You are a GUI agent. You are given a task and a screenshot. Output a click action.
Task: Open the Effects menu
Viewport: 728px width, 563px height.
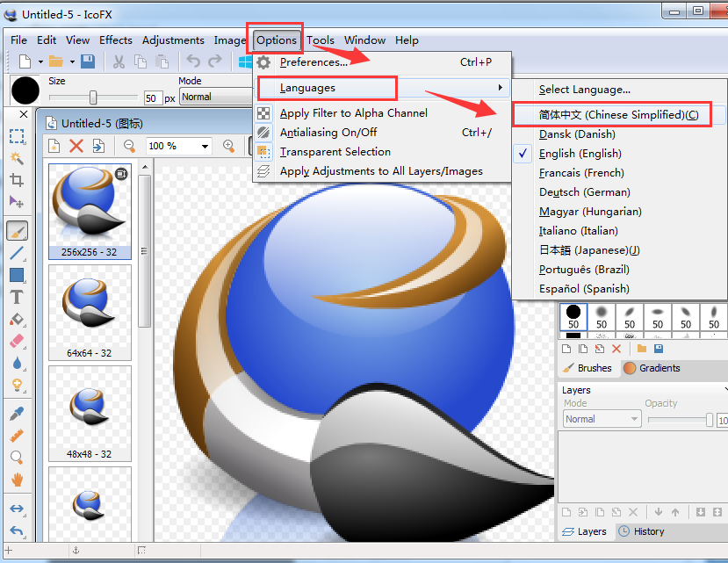pyautogui.click(x=116, y=40)
